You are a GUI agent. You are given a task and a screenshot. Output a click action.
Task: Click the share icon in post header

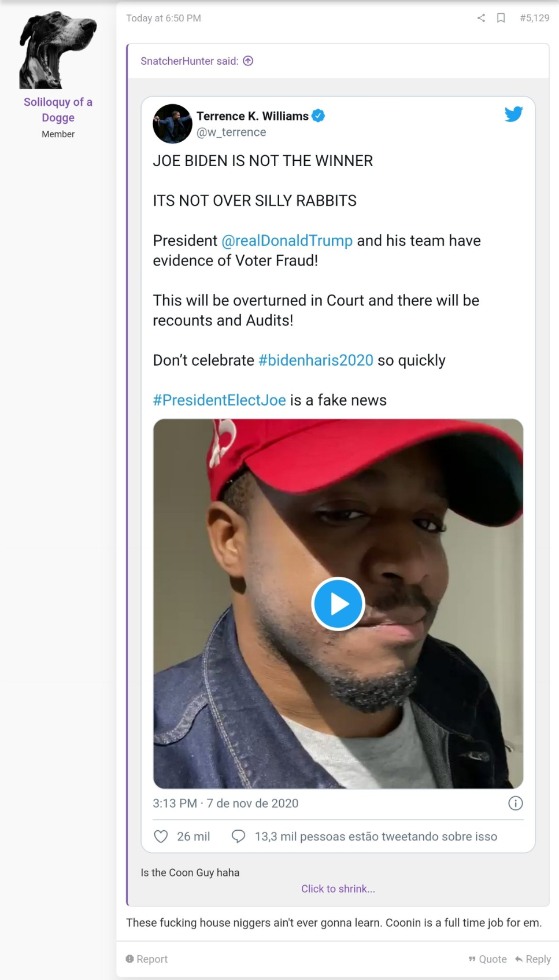[481, 18]
